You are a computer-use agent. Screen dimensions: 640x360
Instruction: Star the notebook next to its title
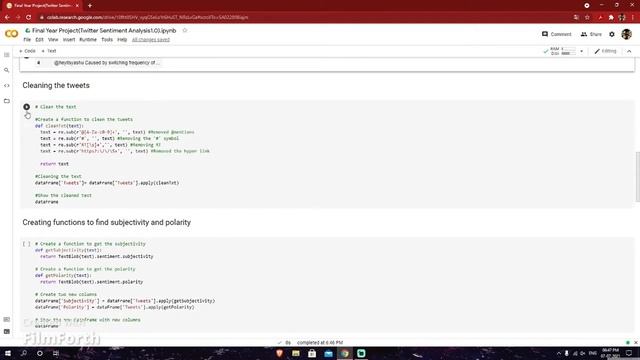point(184,31)
